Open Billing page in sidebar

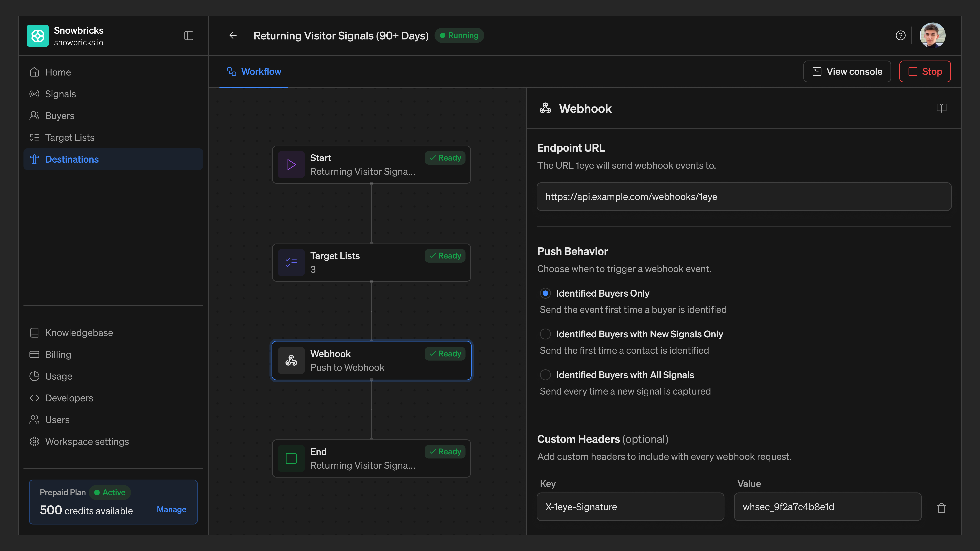[113, 354]
